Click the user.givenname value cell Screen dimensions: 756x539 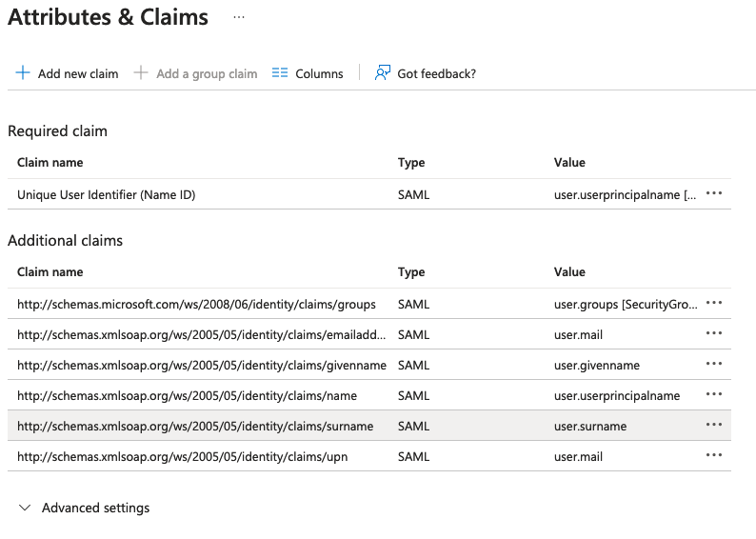click(597, 366)
